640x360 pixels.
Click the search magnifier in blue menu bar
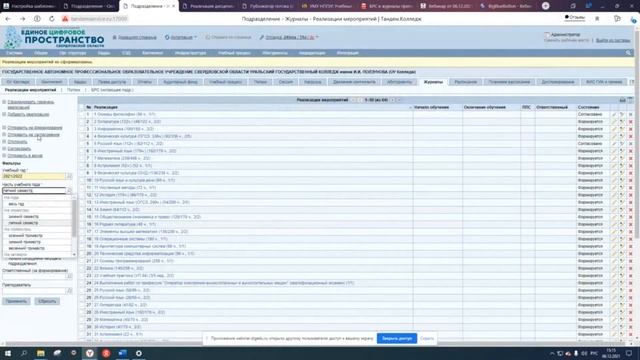click(x=629, y=53)
